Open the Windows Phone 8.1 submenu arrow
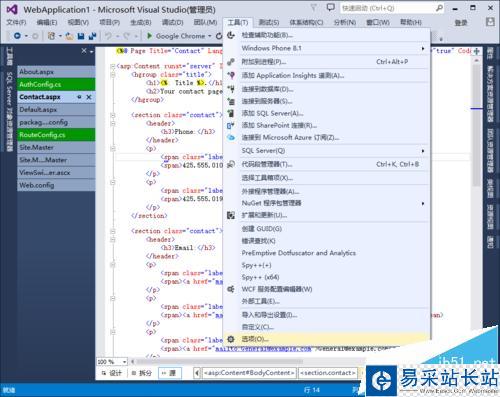 (x=423, y=48)
